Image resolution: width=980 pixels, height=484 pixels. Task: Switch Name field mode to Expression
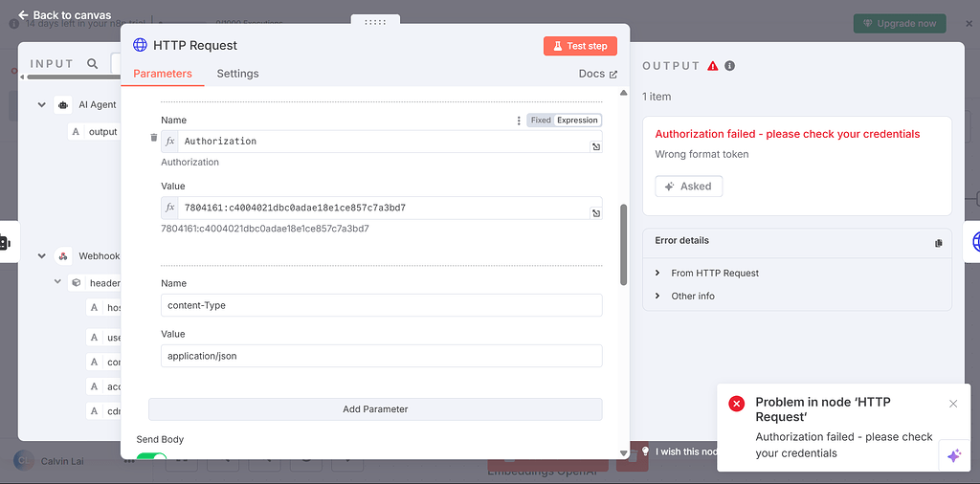click(x=577, y=121)
